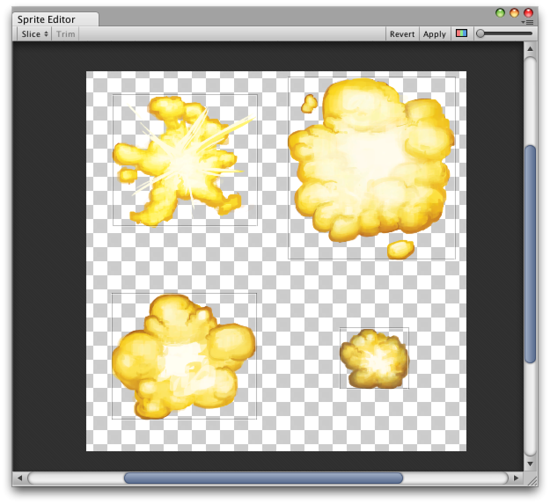Image resolution: width=550 pixels, height=504 pixels.
Task: Click the vertical scrollbar up arrow
Action: pos(530,49)
